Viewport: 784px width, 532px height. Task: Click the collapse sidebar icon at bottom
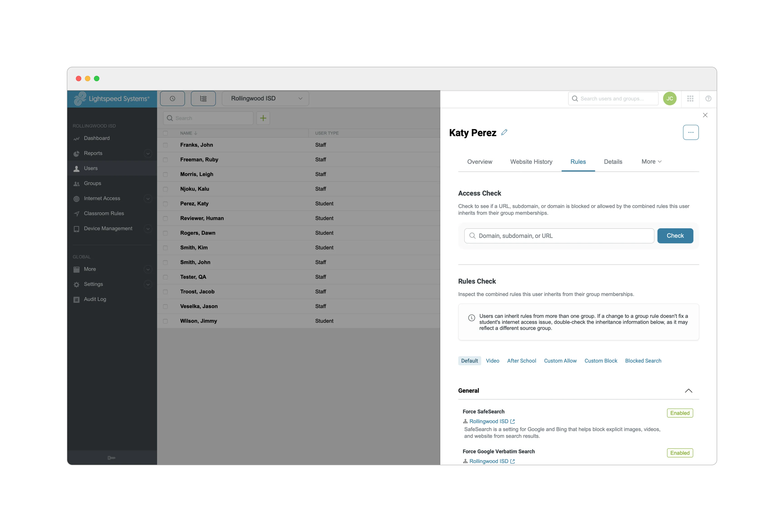coord(111,458)
